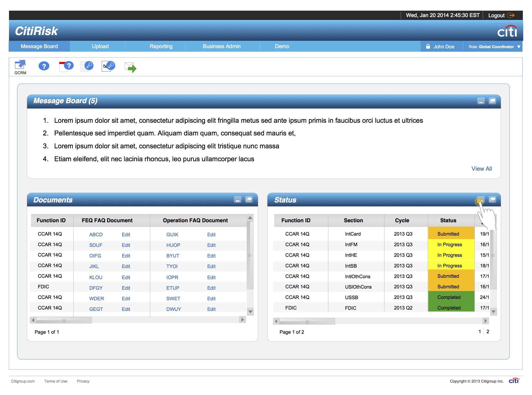Click the USIOthCons section cell
532x395 pixels.
click(358, 287)
